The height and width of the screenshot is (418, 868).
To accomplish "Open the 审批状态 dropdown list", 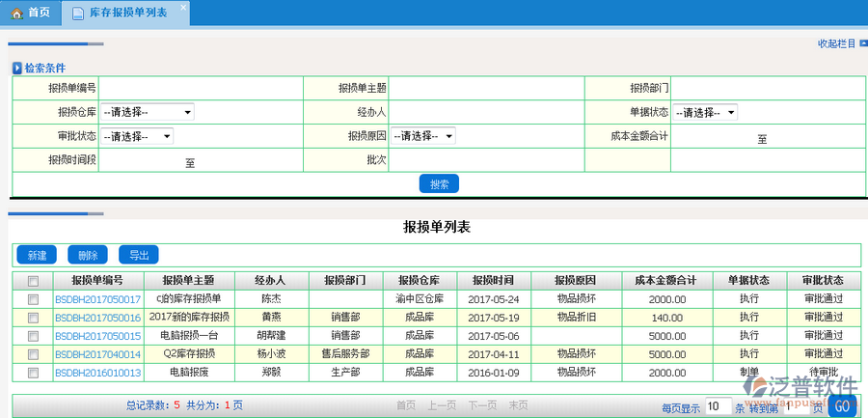I will point(136,136).
